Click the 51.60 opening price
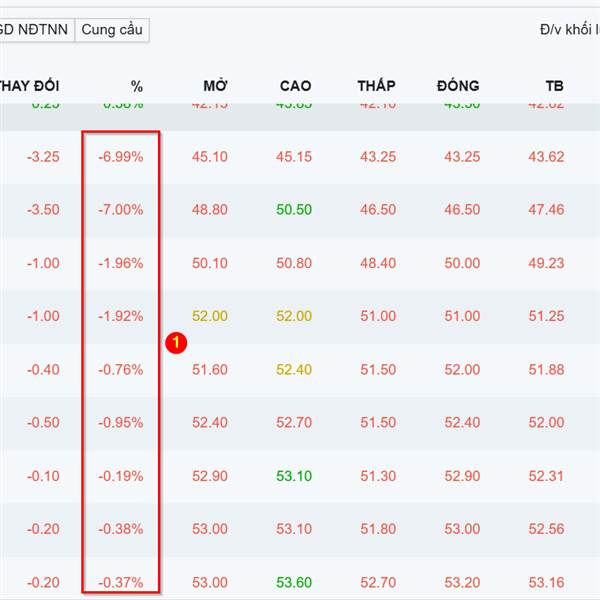Image resolution: width=600 pixels, height=600 pixels. (210, 370)
